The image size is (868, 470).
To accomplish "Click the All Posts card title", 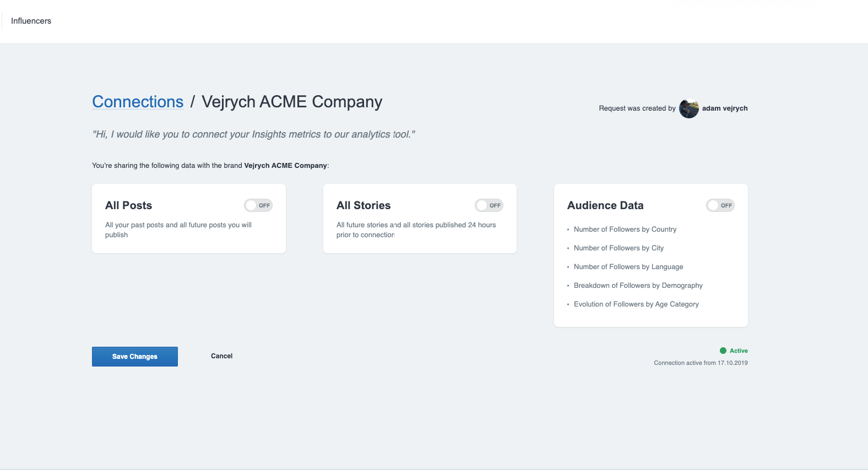I will [x=128, y=205].
